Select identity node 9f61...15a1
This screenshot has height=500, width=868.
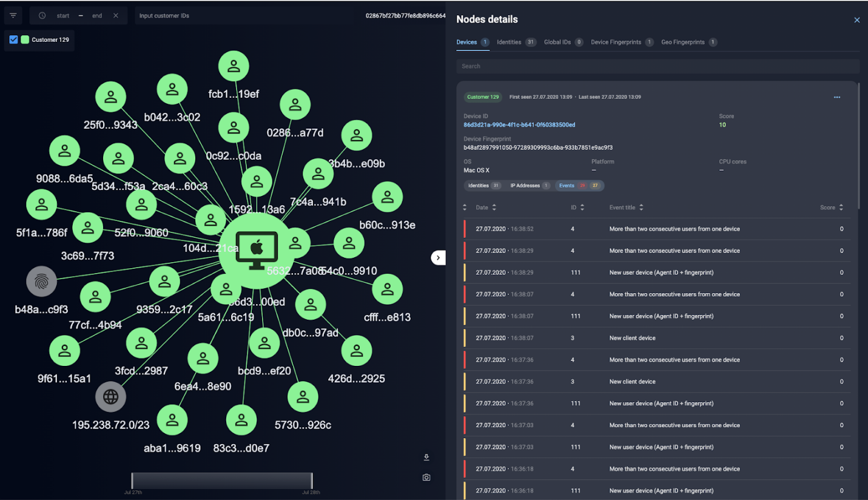[x=64, y=351]
